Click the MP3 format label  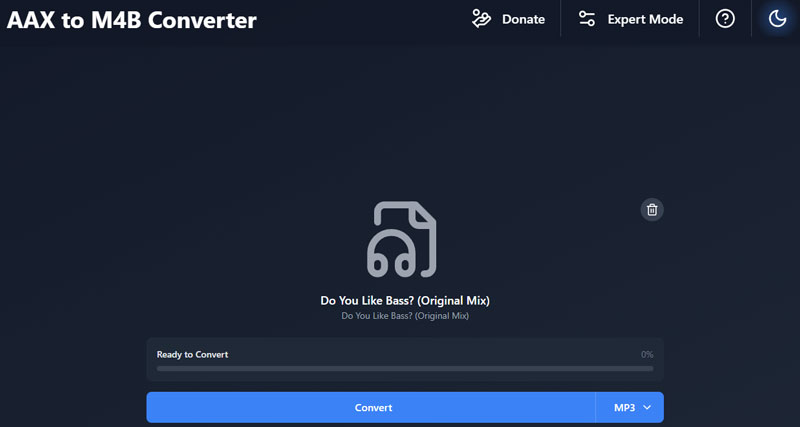(x=624, y=407)
